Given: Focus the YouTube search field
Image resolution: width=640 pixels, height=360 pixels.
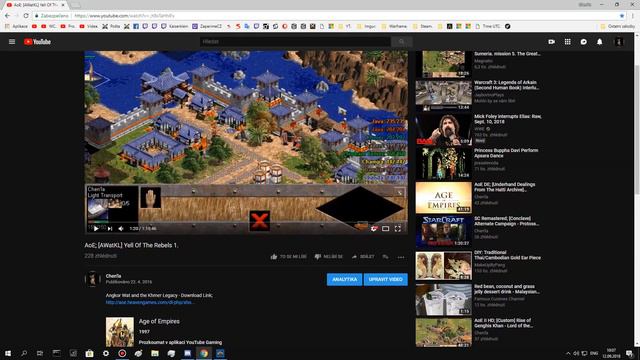Looking at the screenshot, I should (295, 42).
